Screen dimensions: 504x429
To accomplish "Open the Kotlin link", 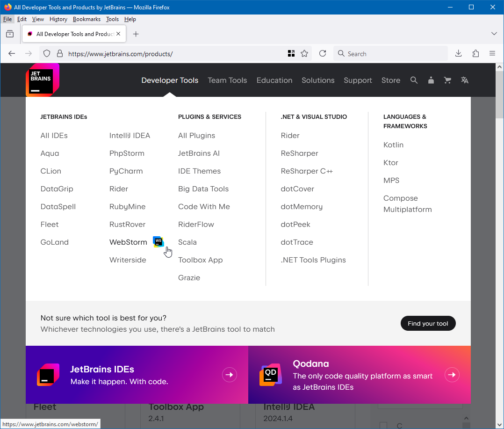I will [x=393, y=145].
